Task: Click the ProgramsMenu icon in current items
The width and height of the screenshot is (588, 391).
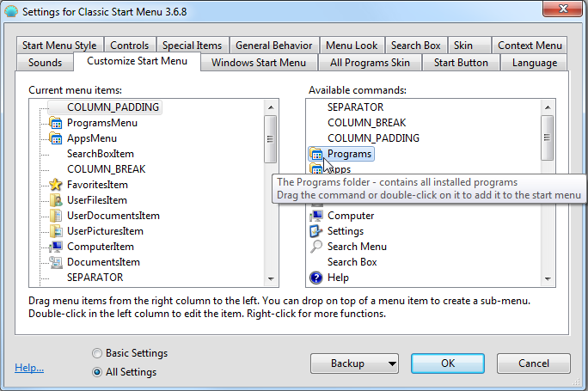Action: click(56, 123)
